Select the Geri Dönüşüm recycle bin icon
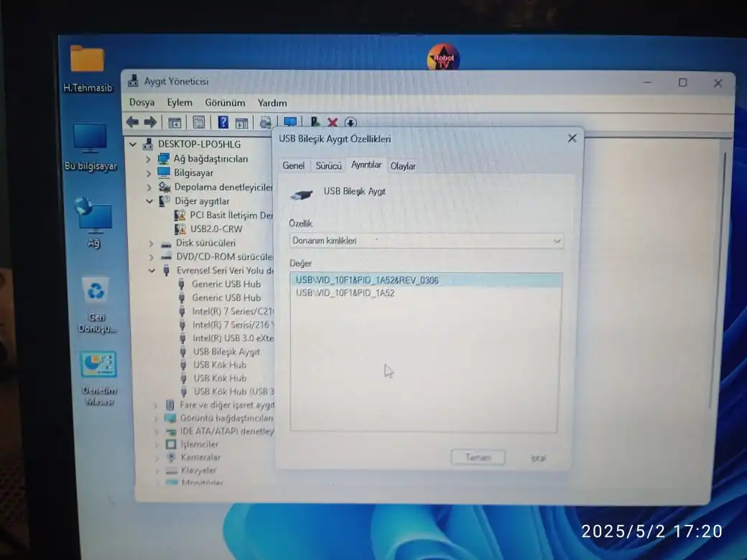This screenshot has height=560, width=747. tap(97, 304)
